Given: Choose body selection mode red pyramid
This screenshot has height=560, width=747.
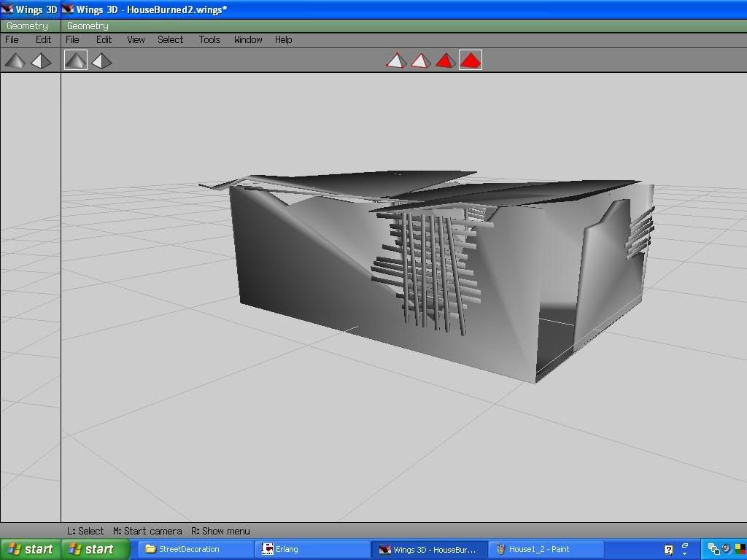Looking at the screenshot, I should [x=471, y=61].
